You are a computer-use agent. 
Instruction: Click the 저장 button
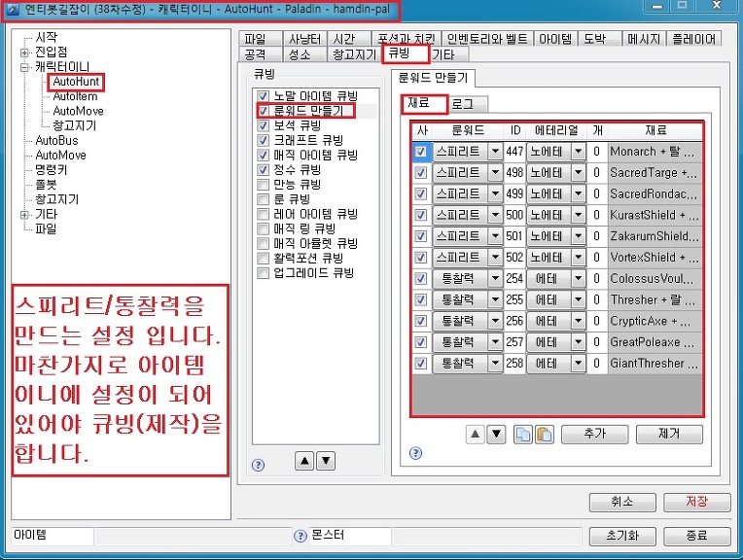point(696,502)
